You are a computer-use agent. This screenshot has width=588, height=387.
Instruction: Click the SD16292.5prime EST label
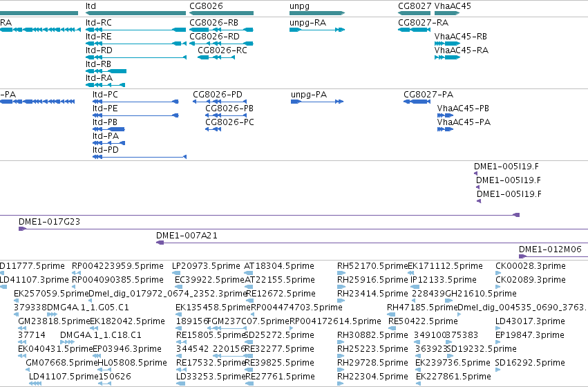[x=530, y=364]
